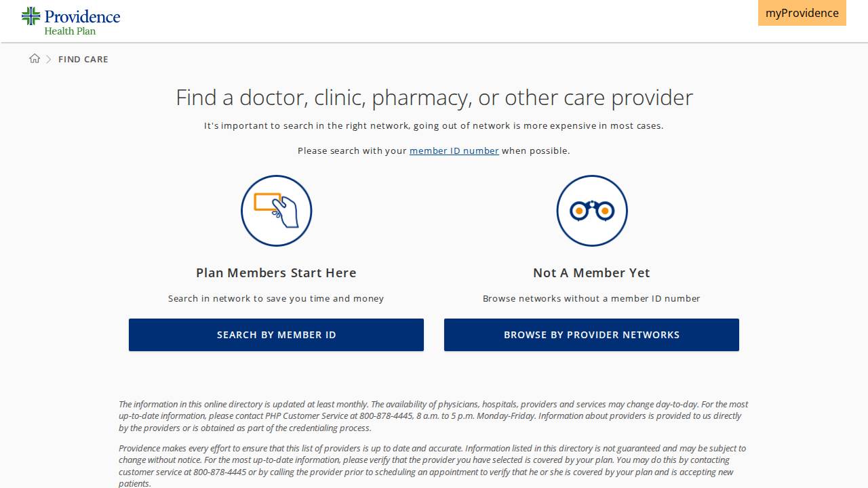Go to home via breadcrumb house icon

(x=35, y=59)
